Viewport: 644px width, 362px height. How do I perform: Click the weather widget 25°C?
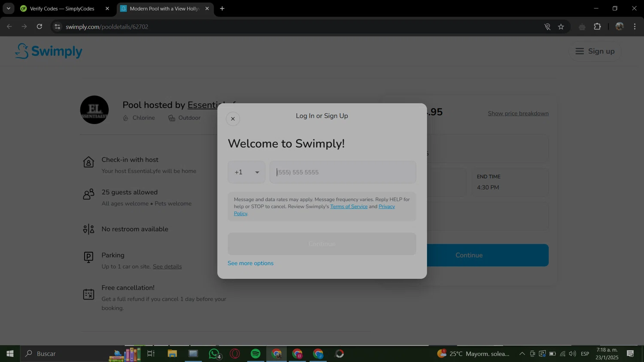[x=473, y=353]
